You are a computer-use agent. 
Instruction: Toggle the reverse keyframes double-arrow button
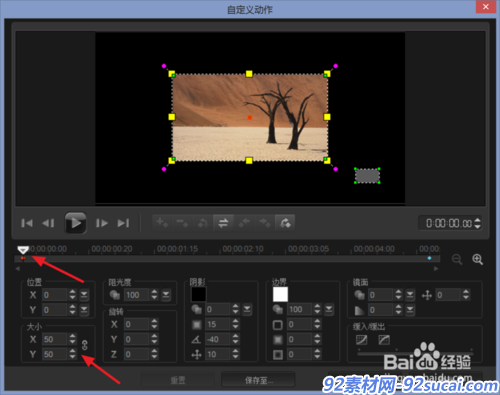click(x=223, y=223)
